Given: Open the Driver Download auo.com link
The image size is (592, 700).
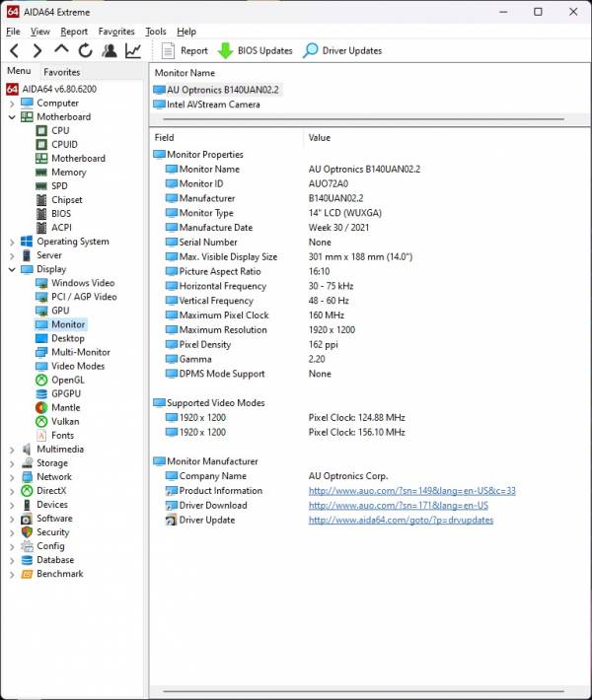Looking at the screenshot, I should point(398,506).
